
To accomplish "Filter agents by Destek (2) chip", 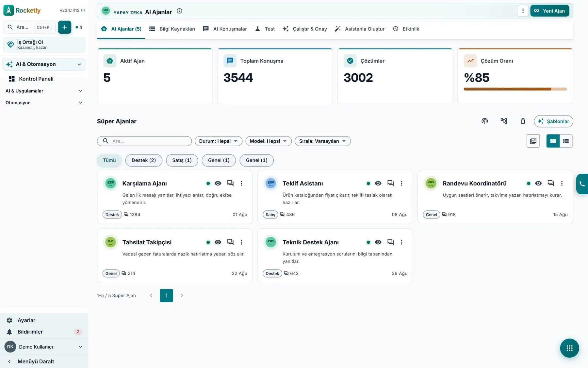I will tap(144, 160).
